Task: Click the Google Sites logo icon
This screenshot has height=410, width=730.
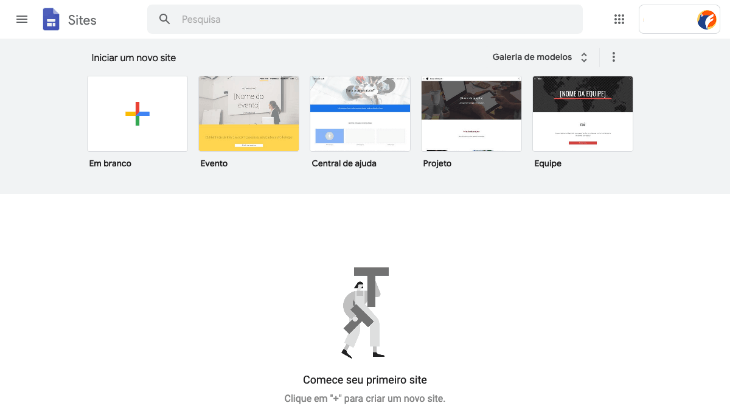Action: (x=51, y=20)
